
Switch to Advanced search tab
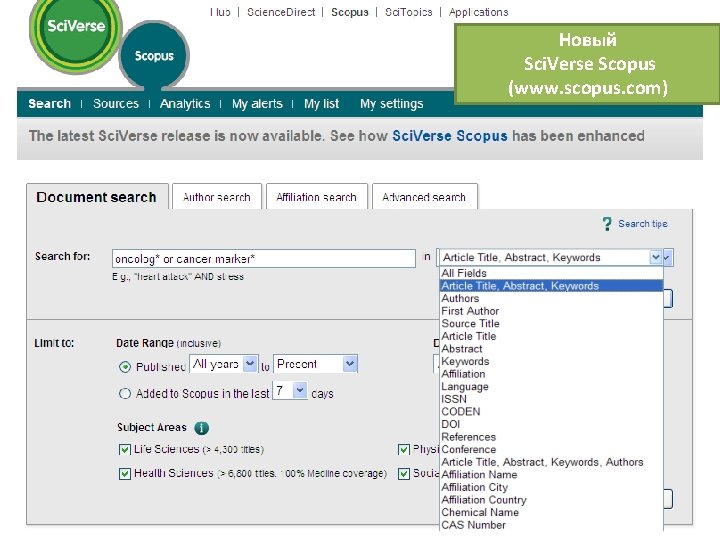click(x=424, y=197)
